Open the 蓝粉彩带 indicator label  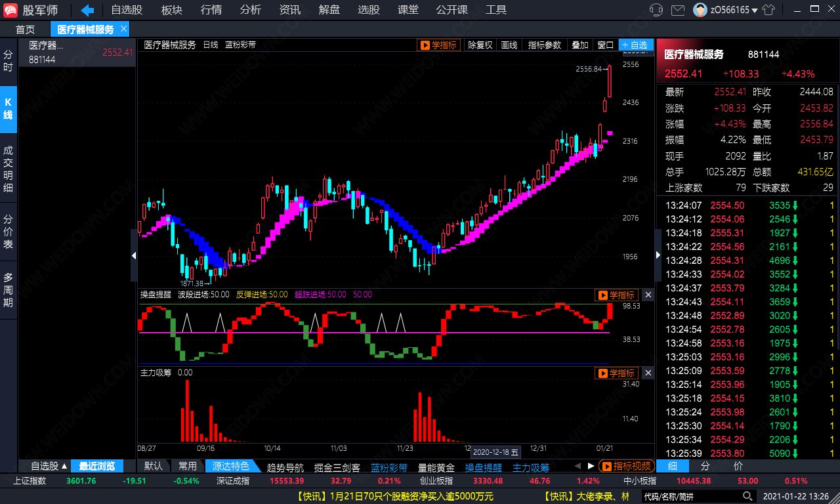[x=240, y=45]
